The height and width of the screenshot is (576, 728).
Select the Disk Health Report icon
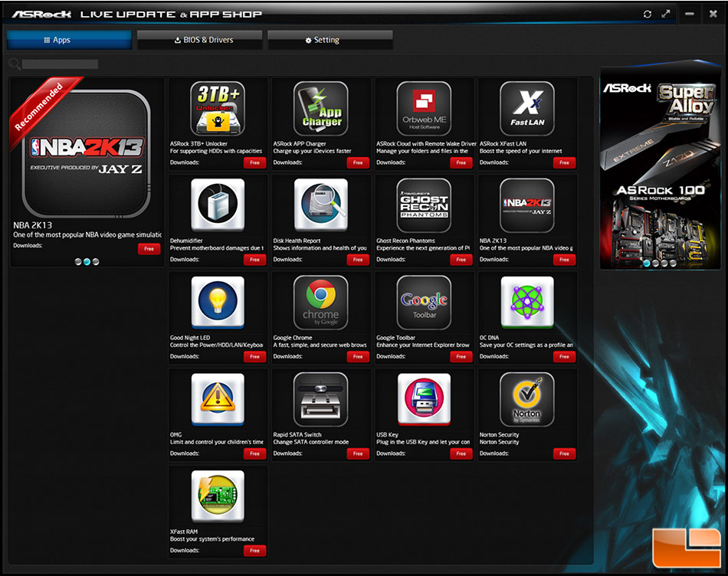pyautogui.click(x=321, y=205)
